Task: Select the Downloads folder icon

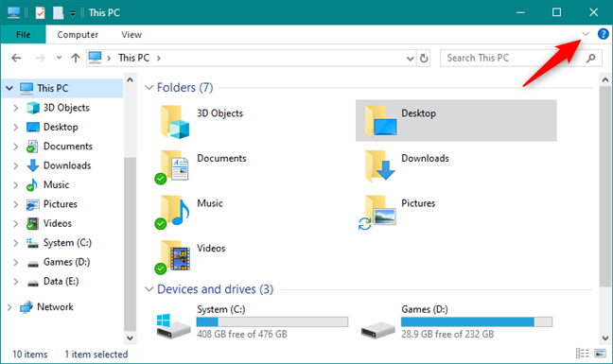Action: (x=380, y=165)
